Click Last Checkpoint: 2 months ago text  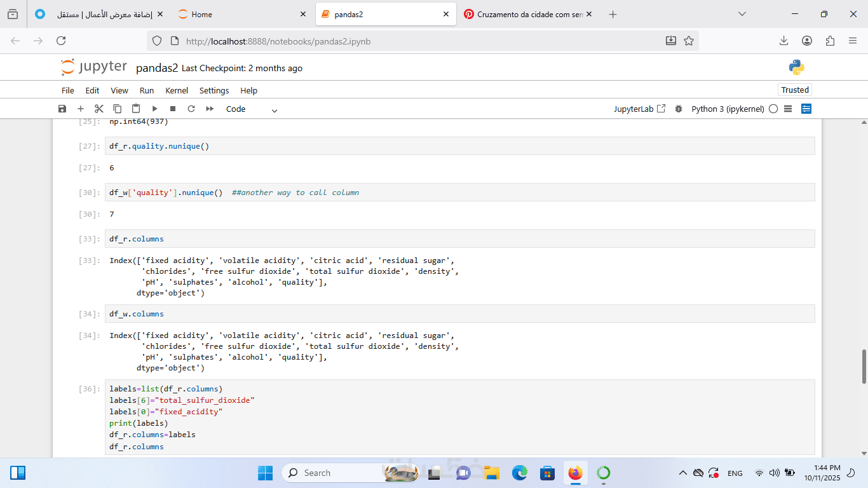pyautogui.click(x=242, y=68)
